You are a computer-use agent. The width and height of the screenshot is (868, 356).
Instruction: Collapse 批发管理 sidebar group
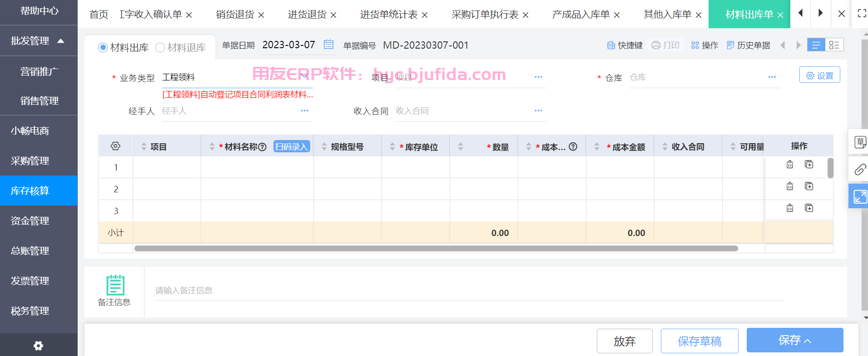tap(60, 41)
